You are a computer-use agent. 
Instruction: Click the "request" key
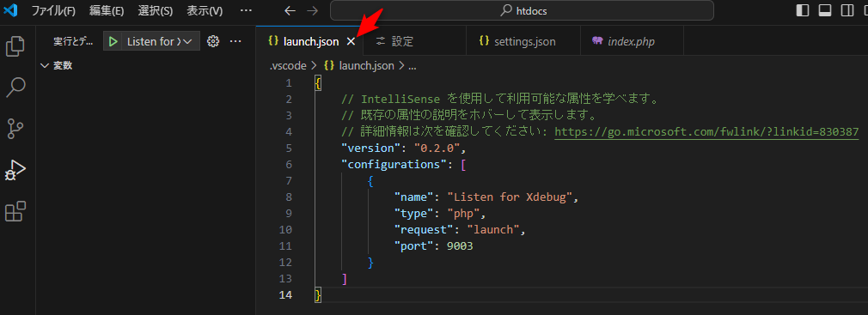click(423, 229)
